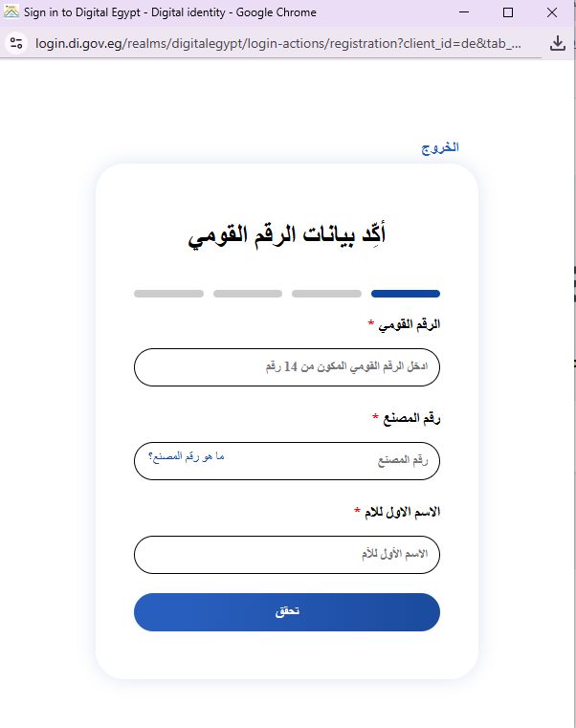Click the الخروج logout link
The width and height of the screenshot is (576, 728).
point(440,147)
